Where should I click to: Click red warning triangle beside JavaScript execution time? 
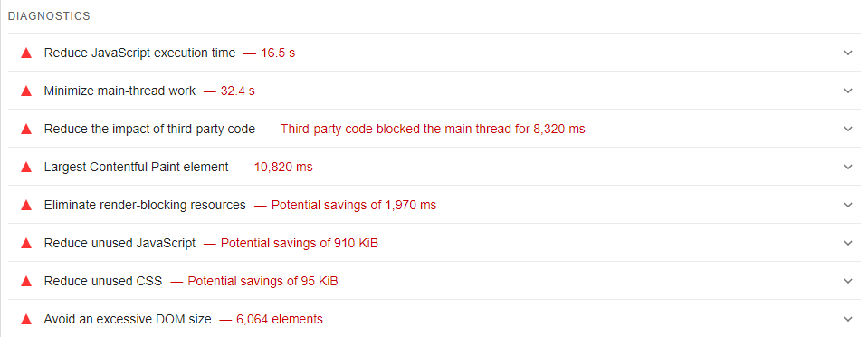tap(26, 53)
